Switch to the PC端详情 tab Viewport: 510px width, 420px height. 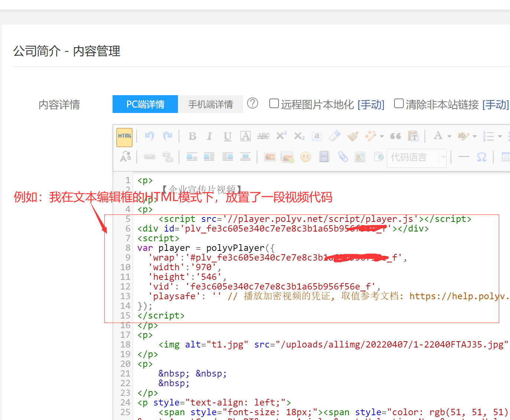coord(145,104)
